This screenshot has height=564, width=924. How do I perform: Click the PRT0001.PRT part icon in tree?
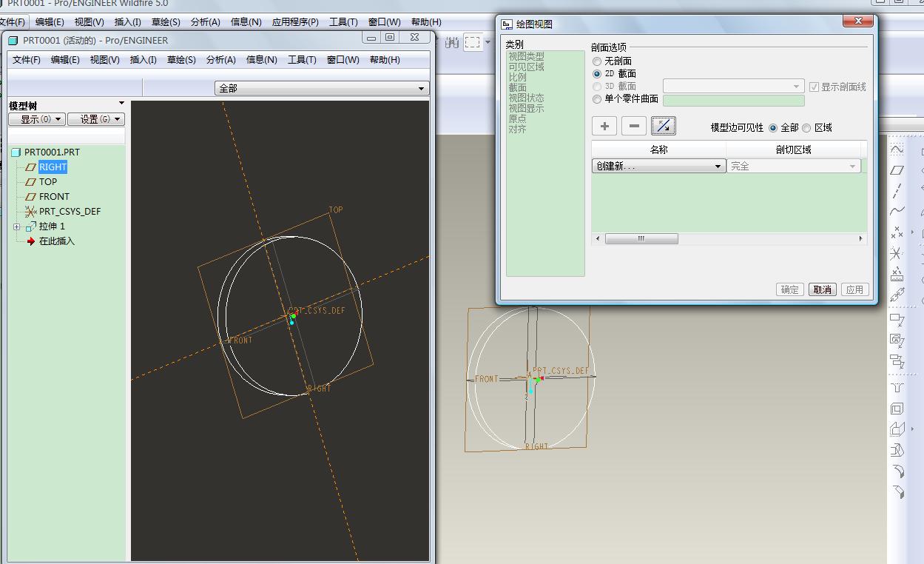tap(16, 152)
